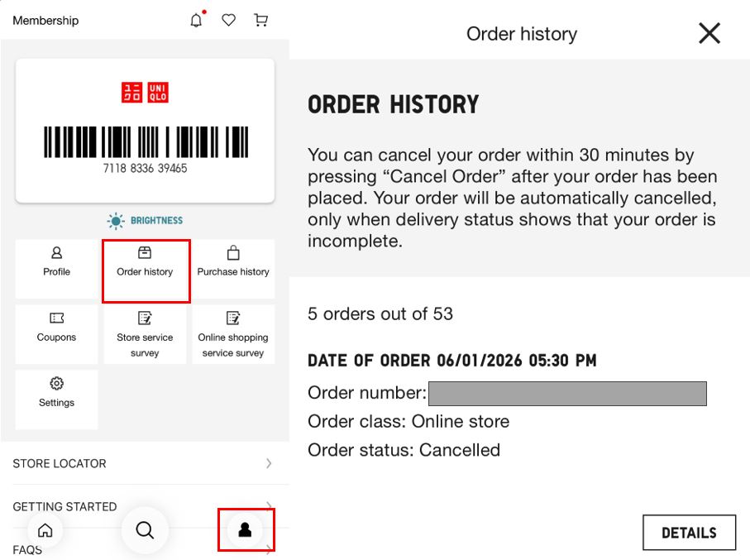Click the Details button
The height and width of the screenshot is (560, 750).
(689, 533)
